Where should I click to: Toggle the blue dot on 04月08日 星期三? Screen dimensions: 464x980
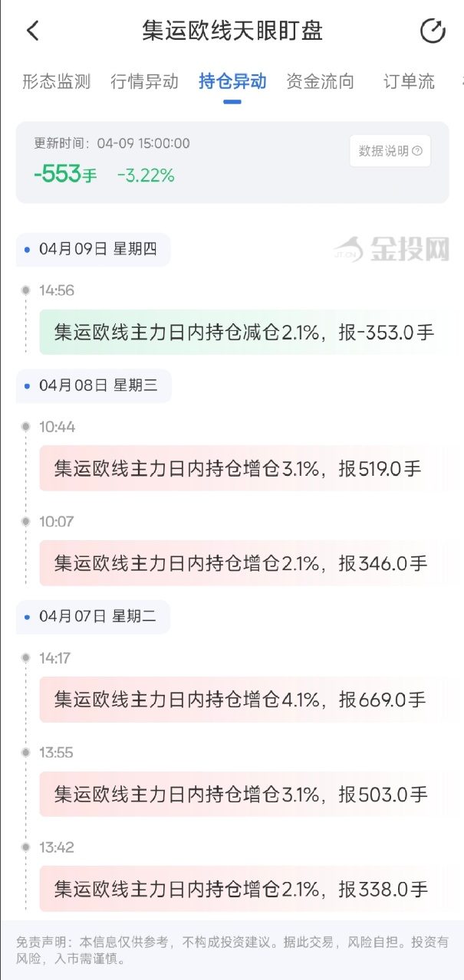pos(26,386)
